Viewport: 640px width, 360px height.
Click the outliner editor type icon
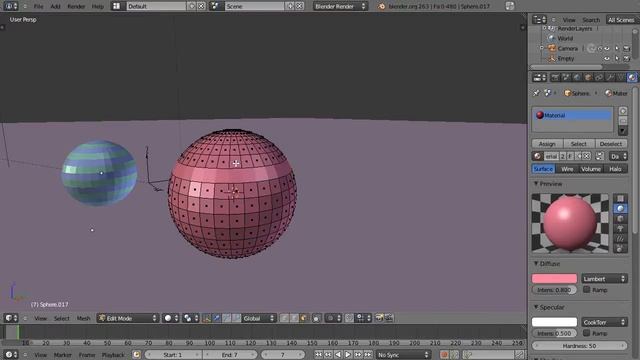(539, 20)
